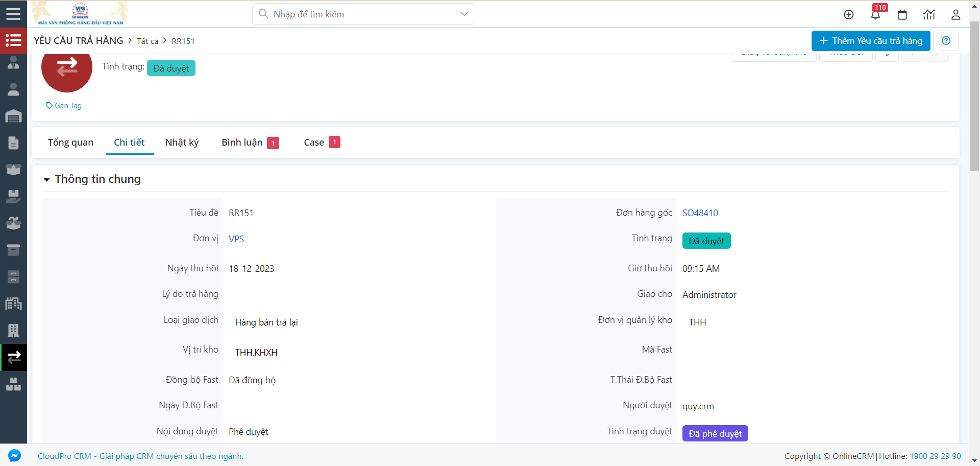Image resolution: width=980 pixels, height=466 pixels.
Task: Open the businessman contacts sidebar icon
Action: coord(13,63)
